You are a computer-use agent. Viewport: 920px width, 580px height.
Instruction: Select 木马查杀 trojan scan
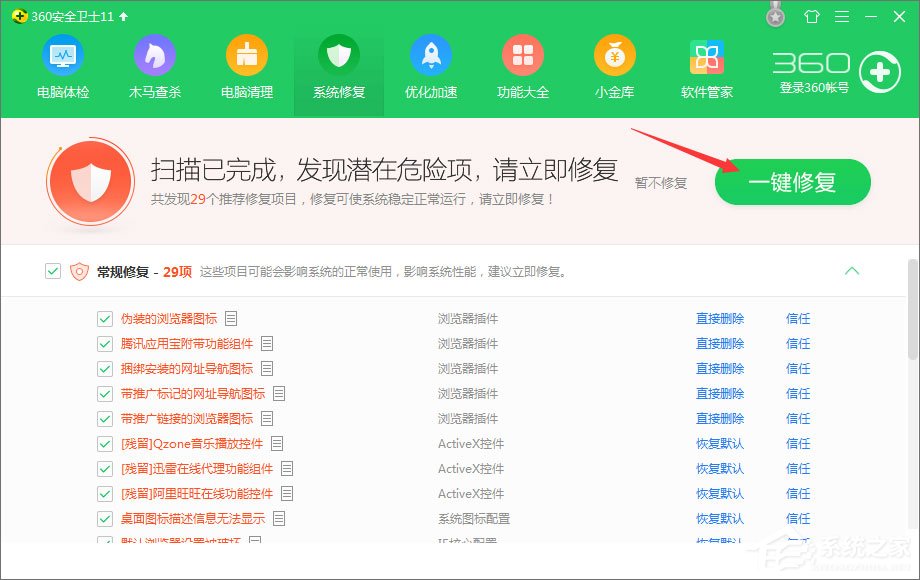pyautogui.click(x=155, y=67)
